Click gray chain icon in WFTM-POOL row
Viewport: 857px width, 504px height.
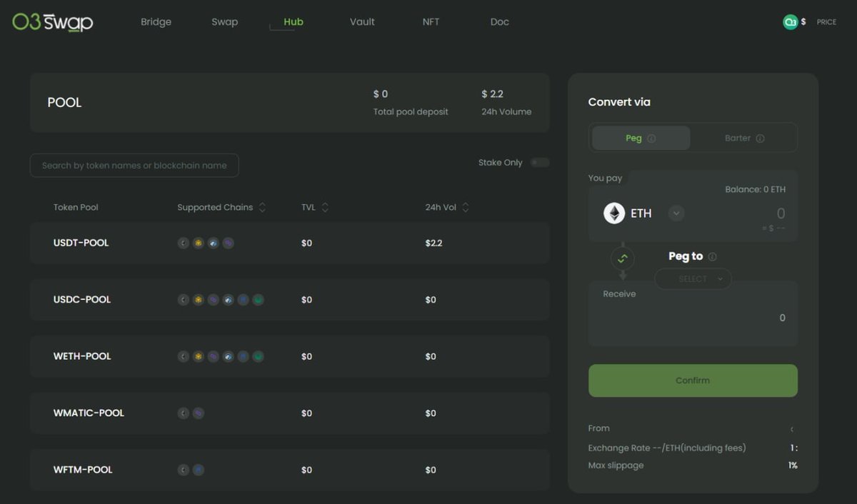pyautogui.click(x=184, y=470)
